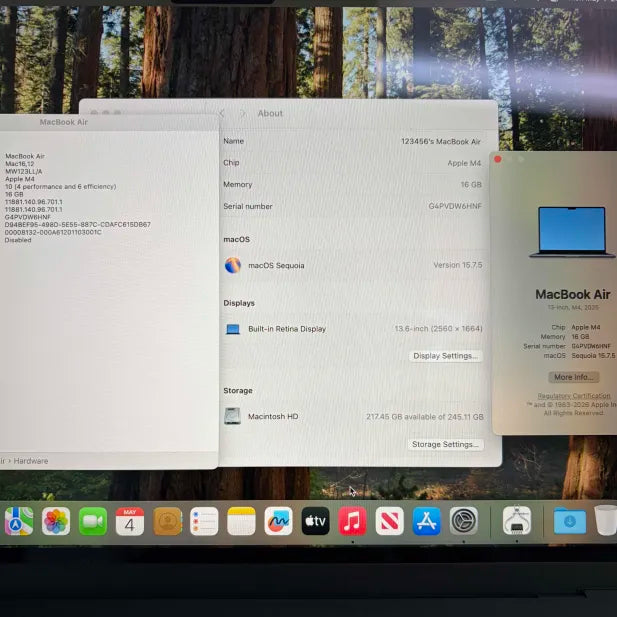The width and height of the screenshot is (617, 617).
Task: Close the About This Mac window
Action: pyautogui.click(x=498, y=159)
